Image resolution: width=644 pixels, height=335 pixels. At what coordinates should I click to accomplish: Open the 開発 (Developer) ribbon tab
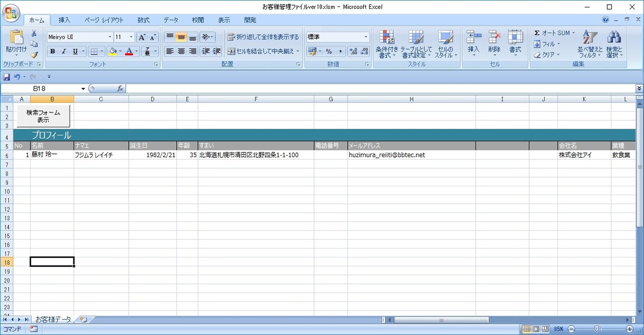[x=250, y=20]
